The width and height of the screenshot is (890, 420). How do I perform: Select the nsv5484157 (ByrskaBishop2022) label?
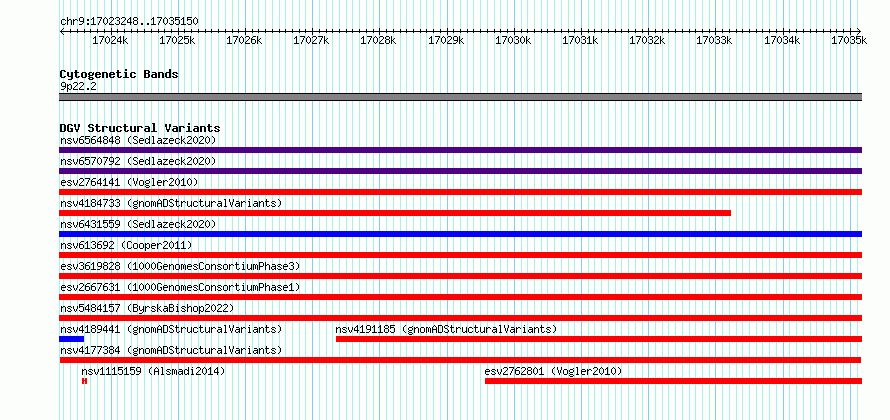(148, 308)
